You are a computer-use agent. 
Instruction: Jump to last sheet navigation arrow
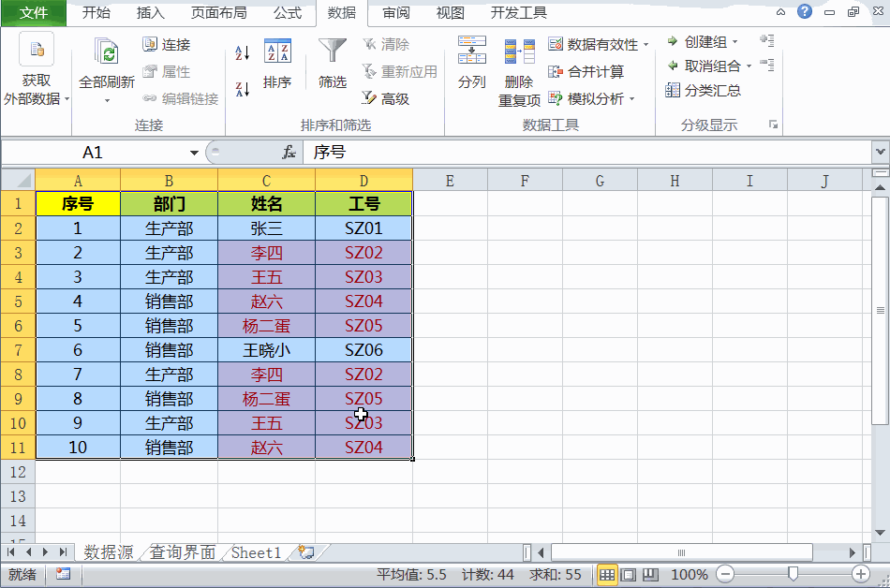[63, 552]
